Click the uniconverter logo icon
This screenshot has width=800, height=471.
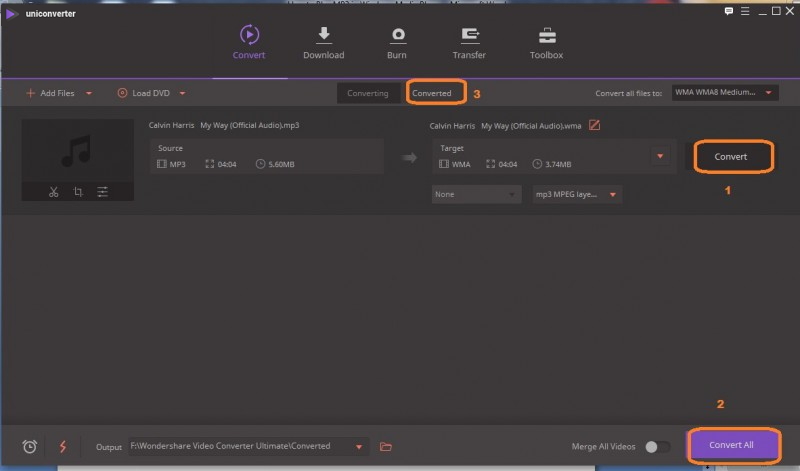tap(11, 14)
